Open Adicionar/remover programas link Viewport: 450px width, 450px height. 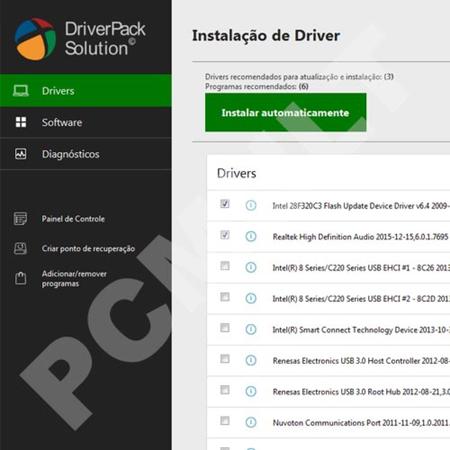point(74,279)
